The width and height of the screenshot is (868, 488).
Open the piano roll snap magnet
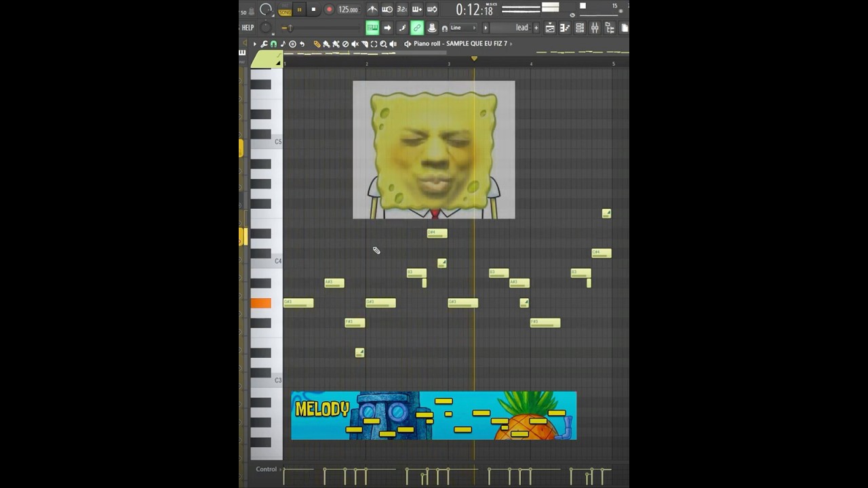(x=273, y=44)
